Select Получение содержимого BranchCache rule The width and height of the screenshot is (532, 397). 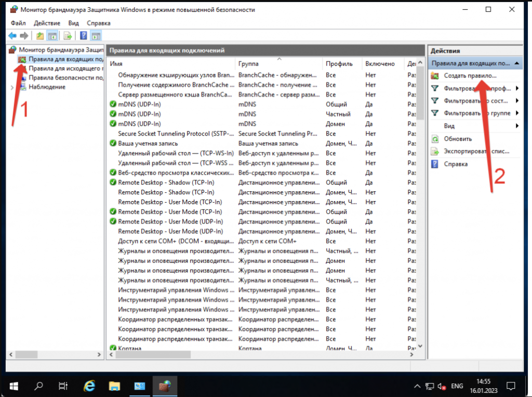(261, 85)
